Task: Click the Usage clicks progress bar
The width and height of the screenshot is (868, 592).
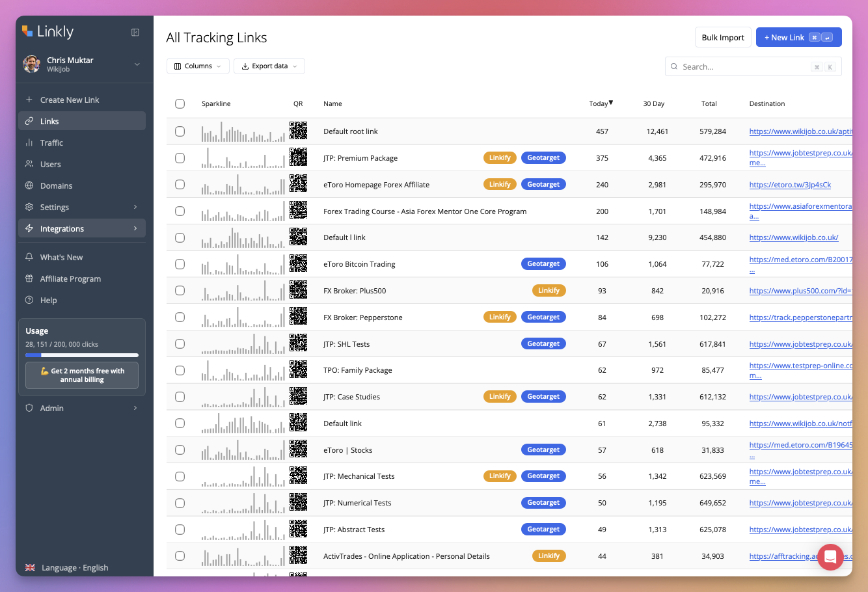Action: point(82,355)
